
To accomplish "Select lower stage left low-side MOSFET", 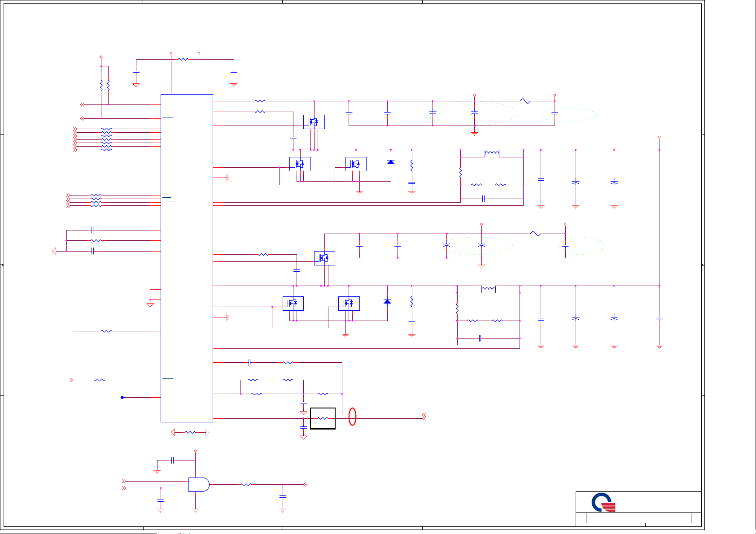I will [x=293, y=304].
